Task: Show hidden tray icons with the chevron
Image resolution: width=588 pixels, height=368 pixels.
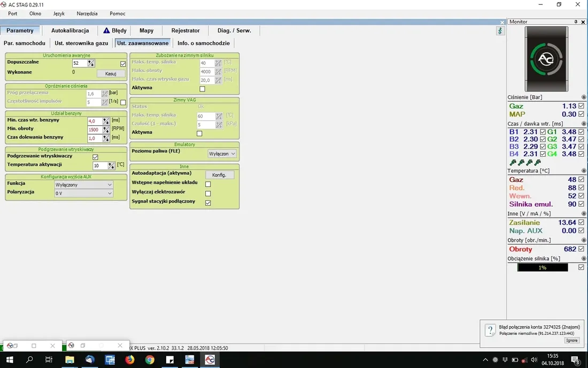Action: (485, 360)
